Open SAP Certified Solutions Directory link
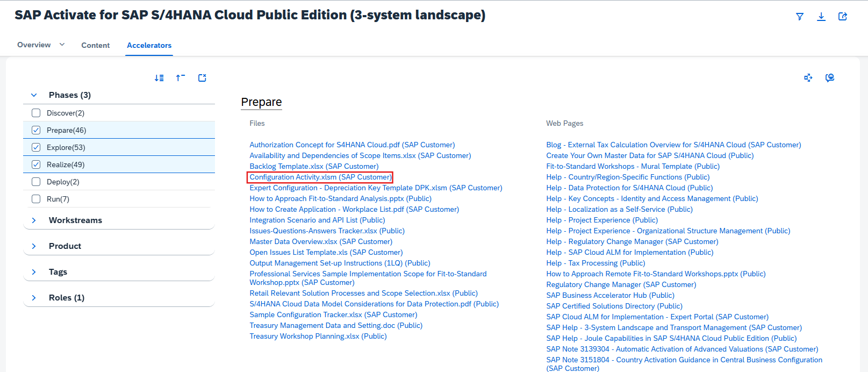The image size is (868, 372). [x=614, y=306]
